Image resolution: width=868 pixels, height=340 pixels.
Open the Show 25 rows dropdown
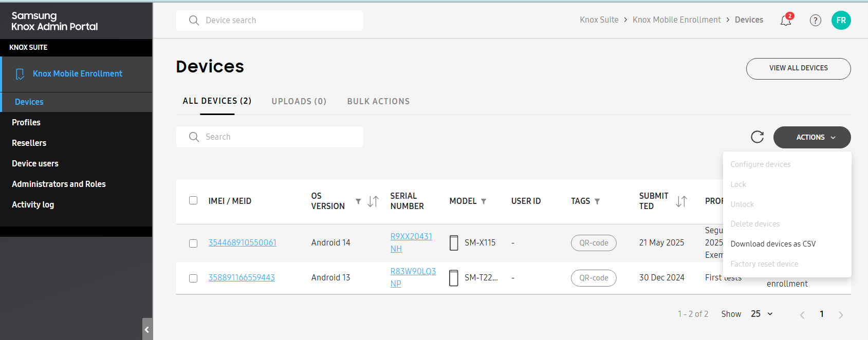pos(762,314)
